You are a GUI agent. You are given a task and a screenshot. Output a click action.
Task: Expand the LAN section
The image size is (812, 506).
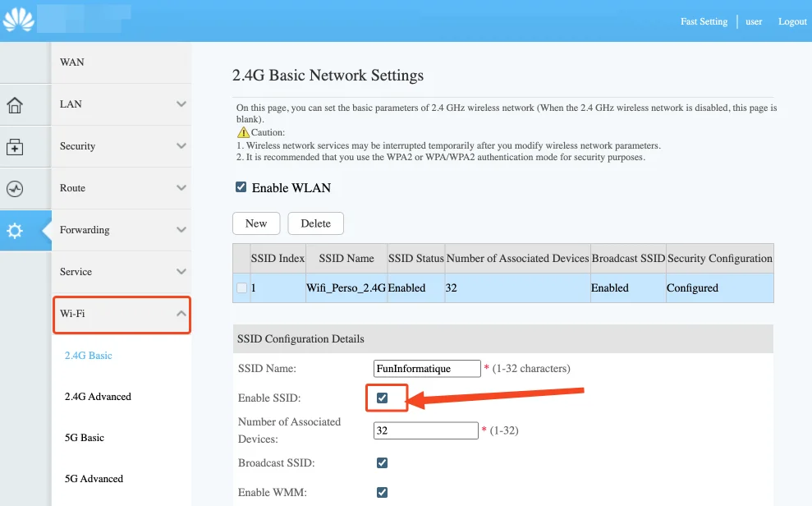tap(122, 104)
